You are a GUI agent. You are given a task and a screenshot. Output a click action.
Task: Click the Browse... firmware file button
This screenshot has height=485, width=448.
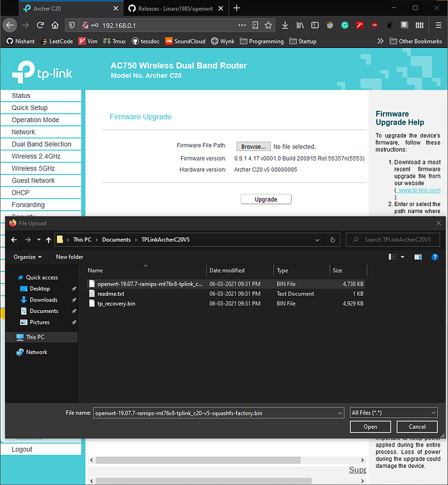(x=253, y=147)
